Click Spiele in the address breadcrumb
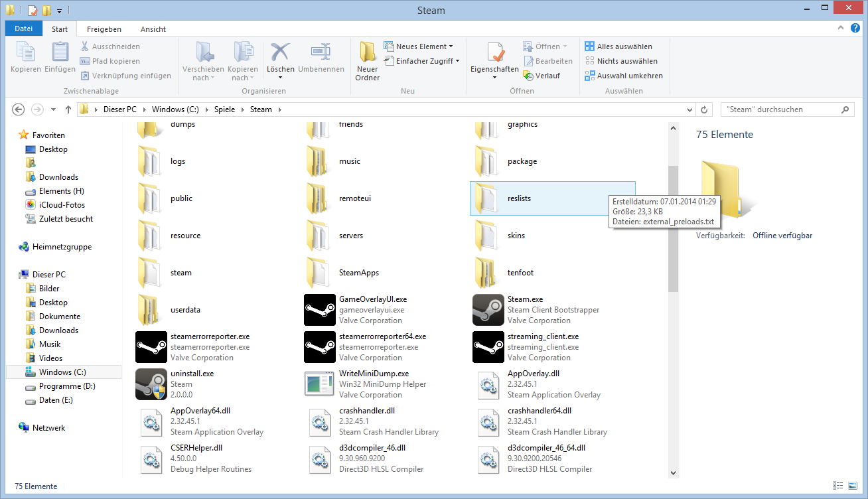 pos(225,109)
